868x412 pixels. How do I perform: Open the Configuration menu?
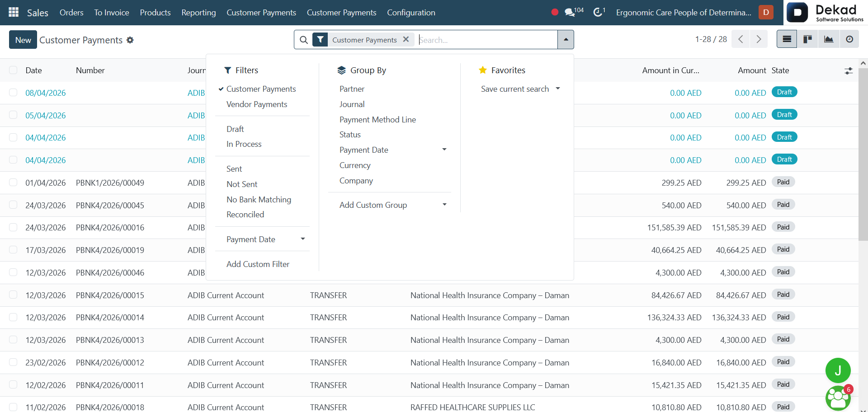411,13
